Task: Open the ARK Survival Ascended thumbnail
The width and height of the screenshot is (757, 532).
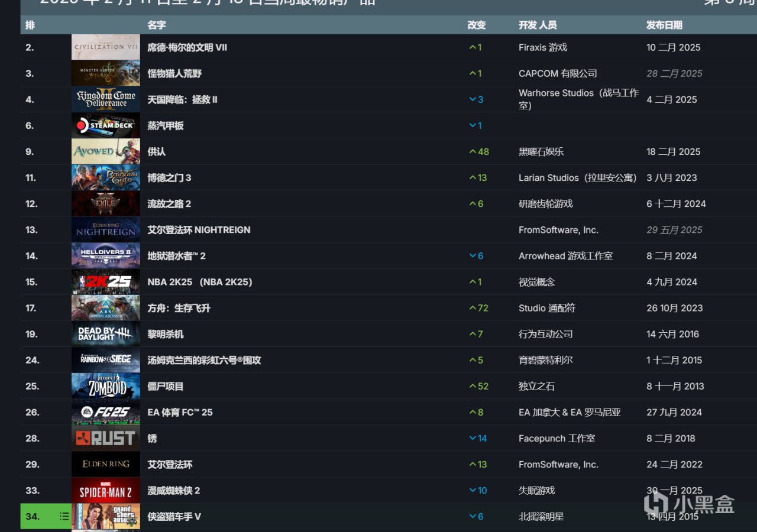Action: coord(106,307)
